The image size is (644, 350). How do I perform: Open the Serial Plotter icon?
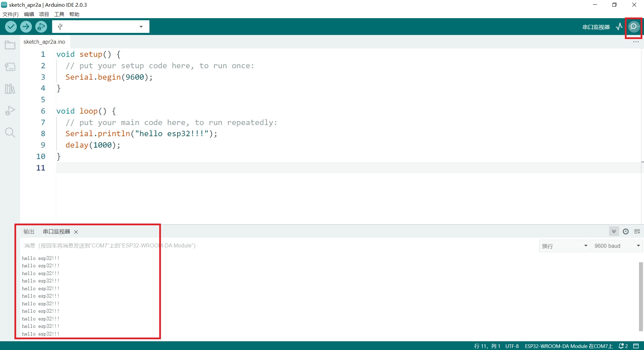619,27
